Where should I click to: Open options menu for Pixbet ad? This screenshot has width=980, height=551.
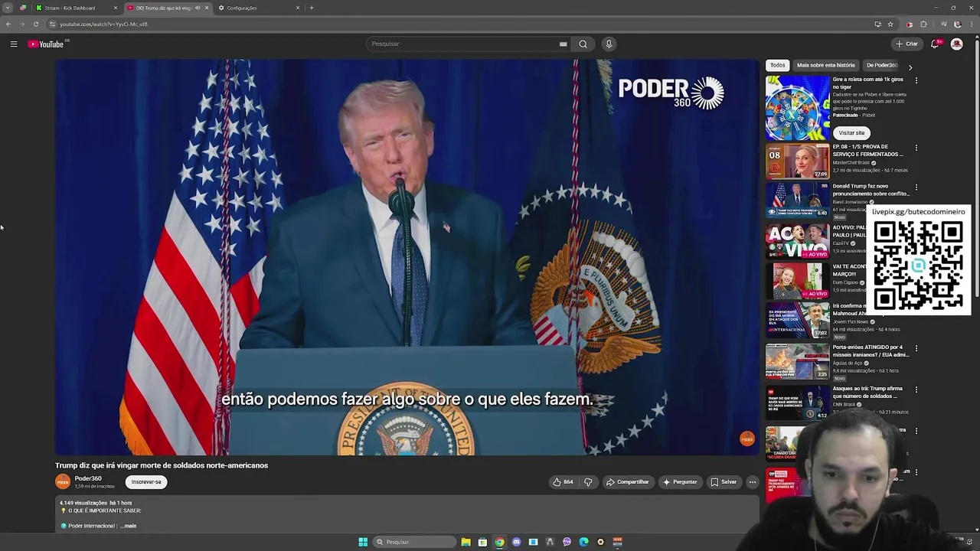tap(916, 80)
